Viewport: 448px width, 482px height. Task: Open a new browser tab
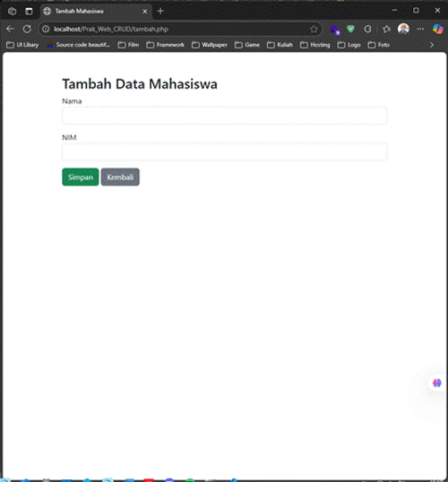[x=160, y=12]
